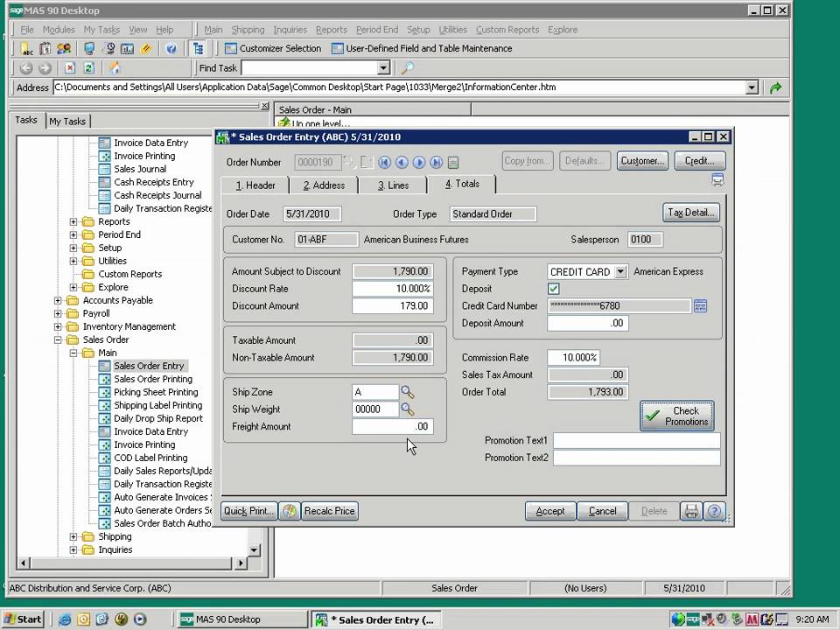Click the Commission Rate field
This screenshot has width=840, height=630.
click(x=573, y=357)
